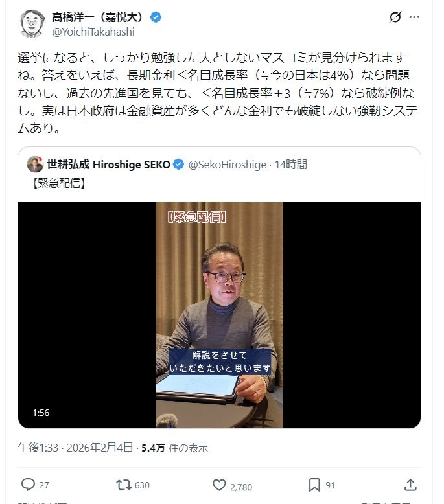Bookmark this post
Screen dimensions: 444x504
tap(314, 485)
